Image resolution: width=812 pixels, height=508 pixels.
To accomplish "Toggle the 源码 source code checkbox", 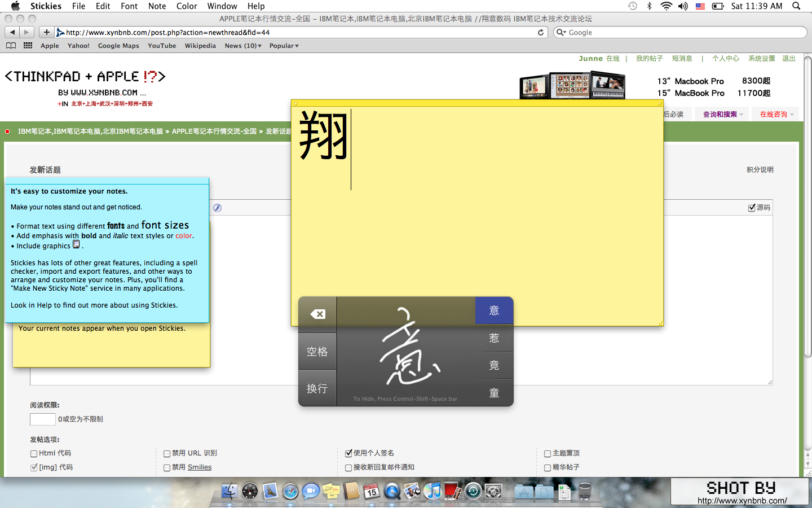I will (x=752, y=208).
